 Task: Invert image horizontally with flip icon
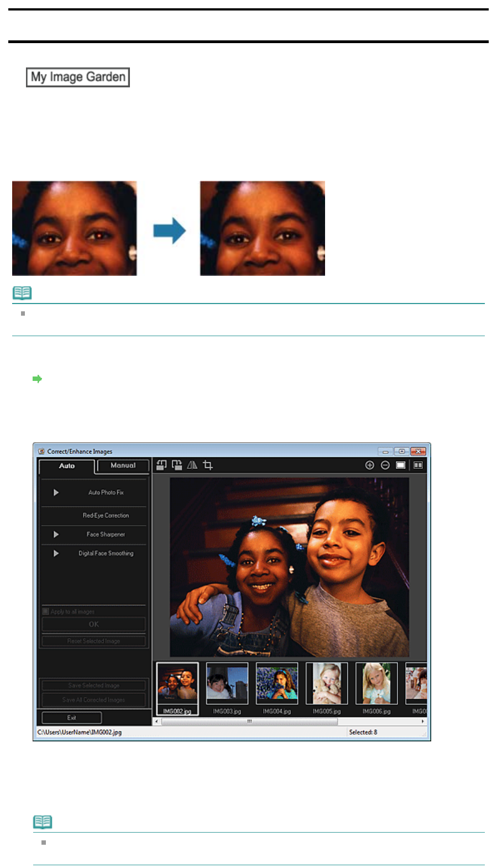click(x=192, y=465)
